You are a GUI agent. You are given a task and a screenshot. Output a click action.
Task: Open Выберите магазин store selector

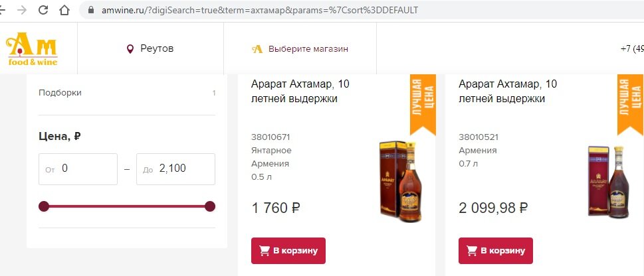coord(308,49)
